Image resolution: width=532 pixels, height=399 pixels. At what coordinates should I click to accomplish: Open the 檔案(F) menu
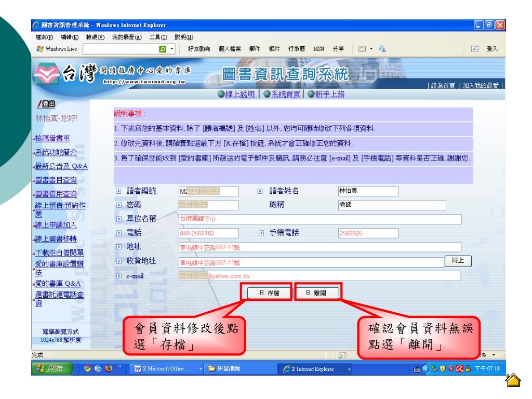45,37
